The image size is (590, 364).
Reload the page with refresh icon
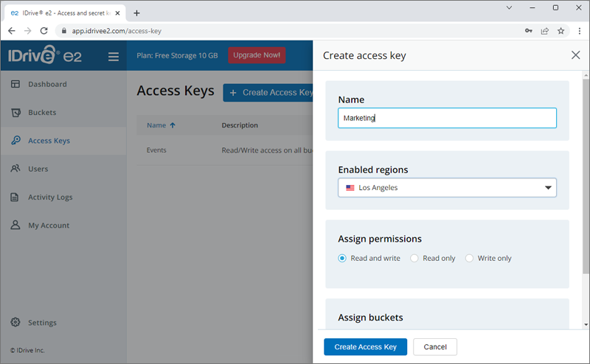(x=44, y=31)
